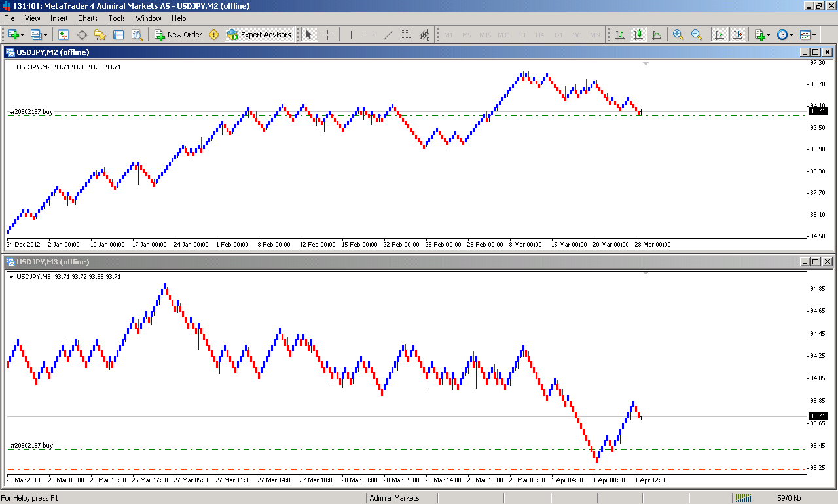Toggle chart shift from right edge
Image resolution: width=838 pixels, height=504 pixels.
click(738, 35)
